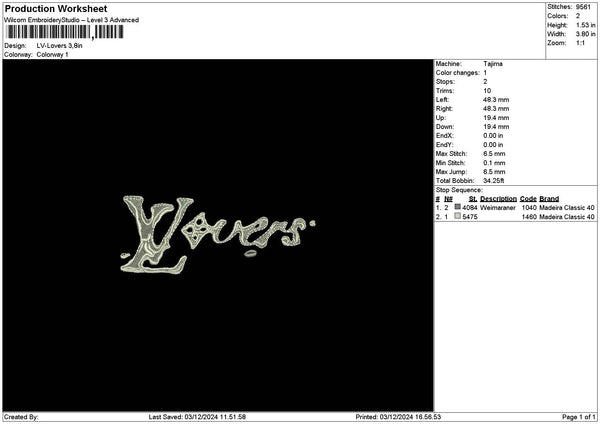Click the Colors value 2
The height and width of the screenshot is (424, 600).
click(x=578, y=16)
